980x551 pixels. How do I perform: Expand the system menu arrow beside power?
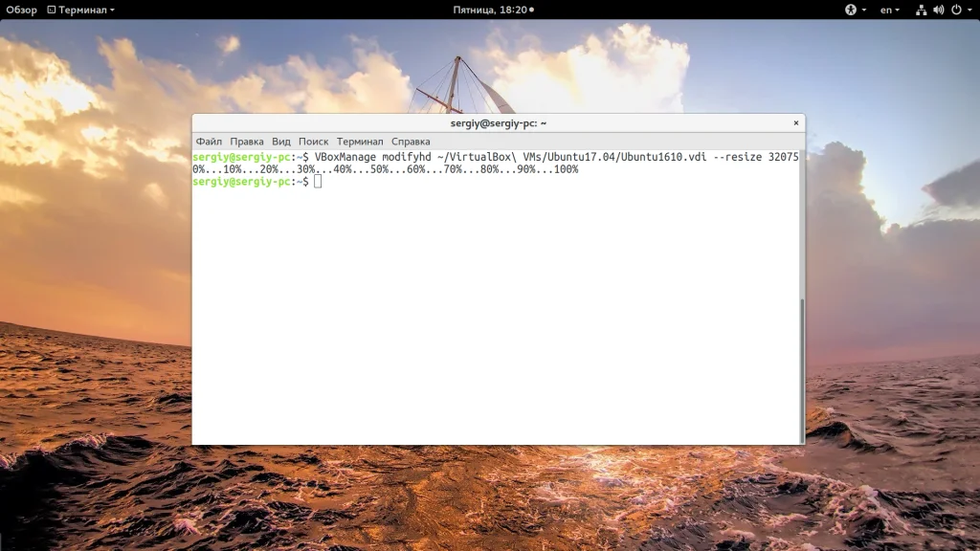click(969, 10)
